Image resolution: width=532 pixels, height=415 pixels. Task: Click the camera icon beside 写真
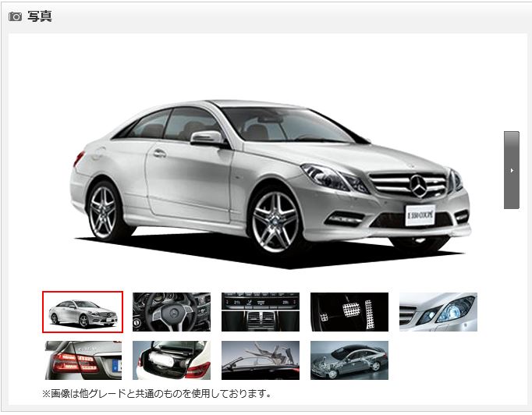15,16
